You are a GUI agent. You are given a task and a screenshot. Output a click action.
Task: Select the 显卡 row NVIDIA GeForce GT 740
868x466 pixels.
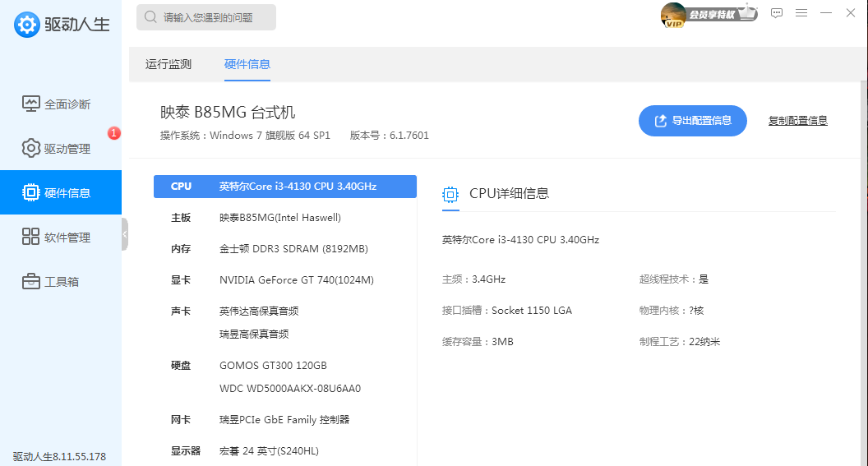click(x=285, y=279)
